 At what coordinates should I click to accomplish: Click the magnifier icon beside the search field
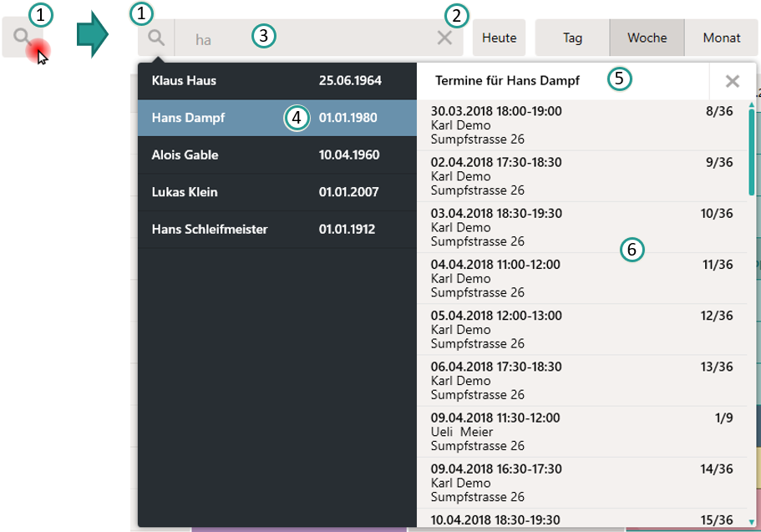[156, 38]
